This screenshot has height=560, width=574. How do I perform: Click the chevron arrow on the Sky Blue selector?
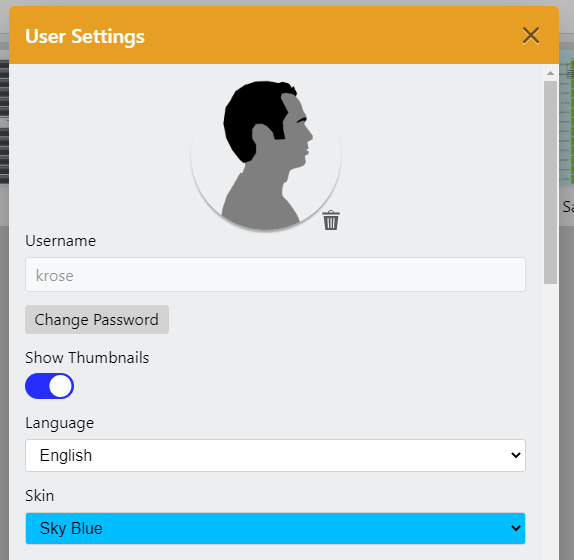click(515, 528)
